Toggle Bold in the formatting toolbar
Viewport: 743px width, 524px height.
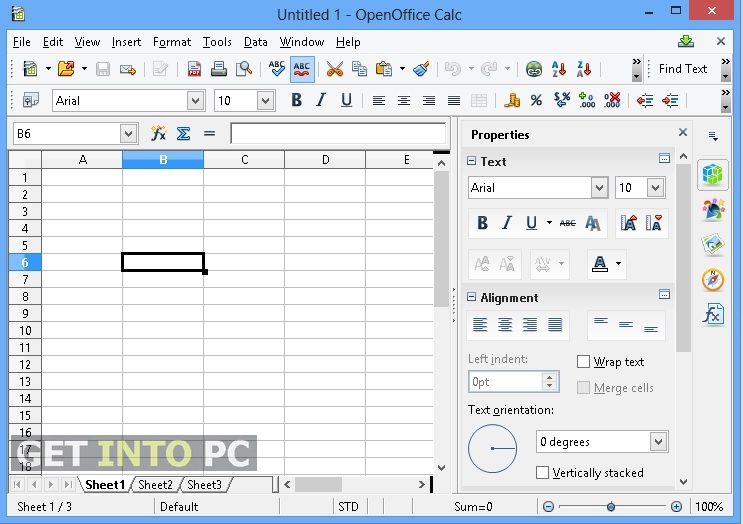[x=297, y=100]
